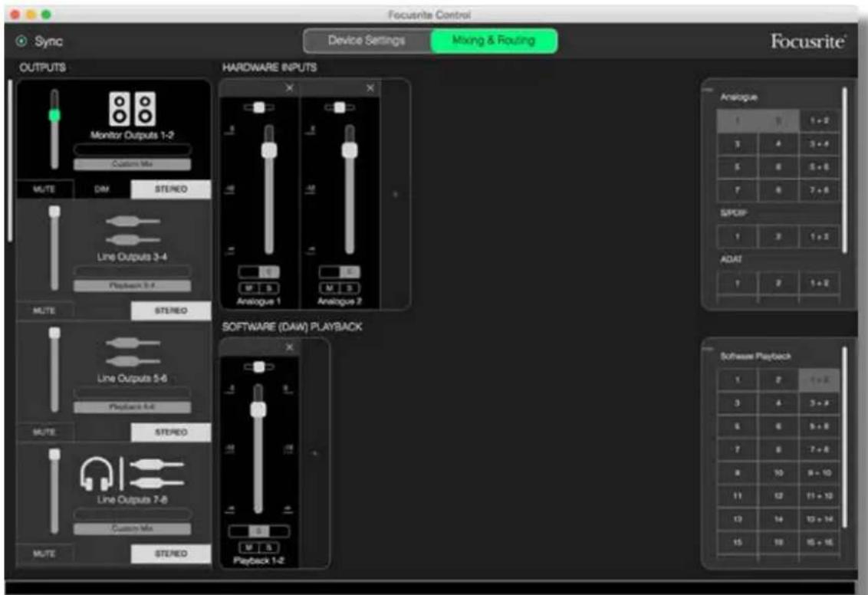868x595 pixels.
Task: Toggle stereo link on Analogue 1 channel
Action: pyautogui.click(x=259, y=271)
